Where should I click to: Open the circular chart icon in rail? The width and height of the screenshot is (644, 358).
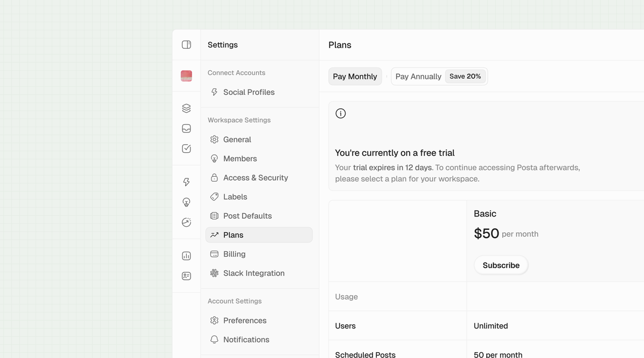[186, 222]
